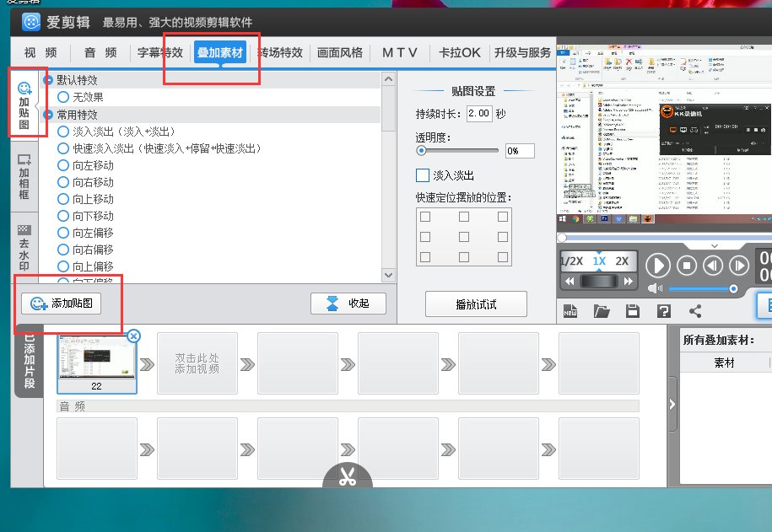
Task: Select the scissors tool on the timeline
Action: tap(348, 479)
